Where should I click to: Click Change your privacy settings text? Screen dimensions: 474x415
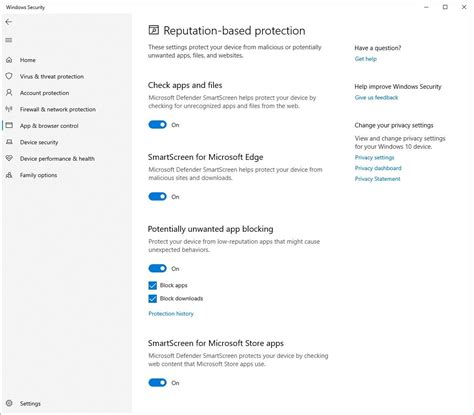[394, 125]
